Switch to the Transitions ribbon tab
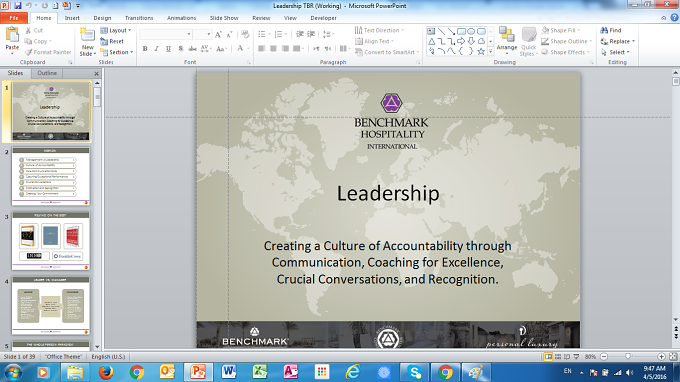680x382 pixels. pos(139,18)
